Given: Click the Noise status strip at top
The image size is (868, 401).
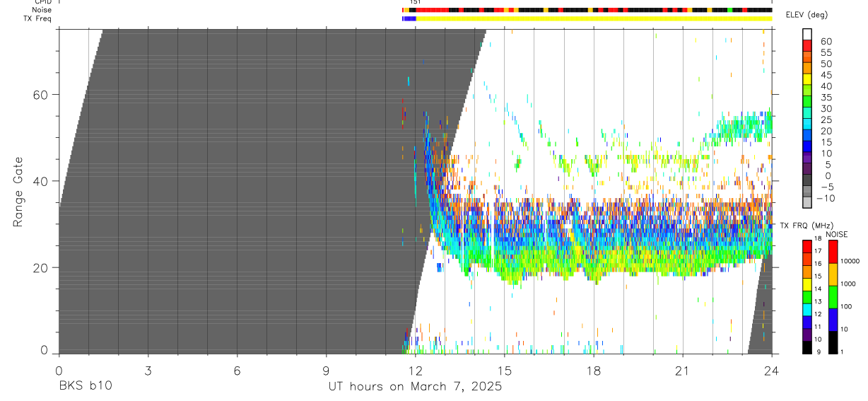Looking at the screenshot, I should (x=587, y=10).
